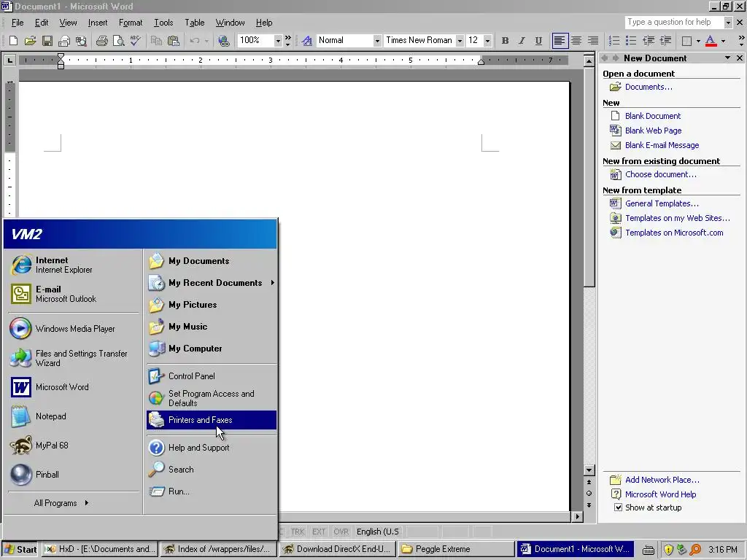Toggle TRK track changes in status bar
The width and height of the screenshot is (747, 560).
point(298,532)
